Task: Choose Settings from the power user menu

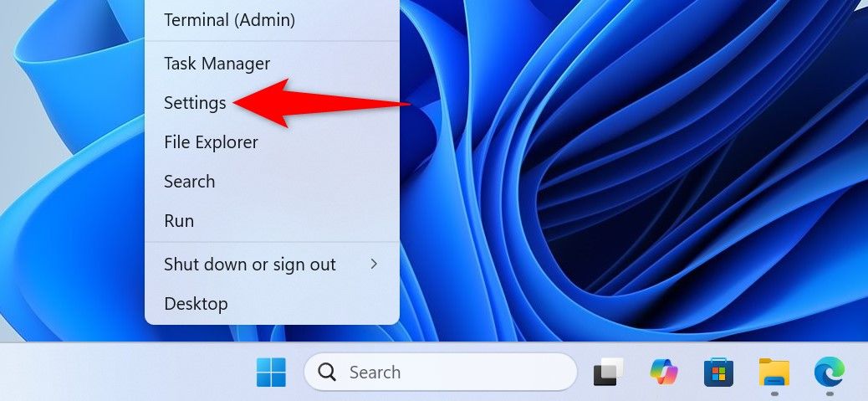Action: [x=195, y=103]
